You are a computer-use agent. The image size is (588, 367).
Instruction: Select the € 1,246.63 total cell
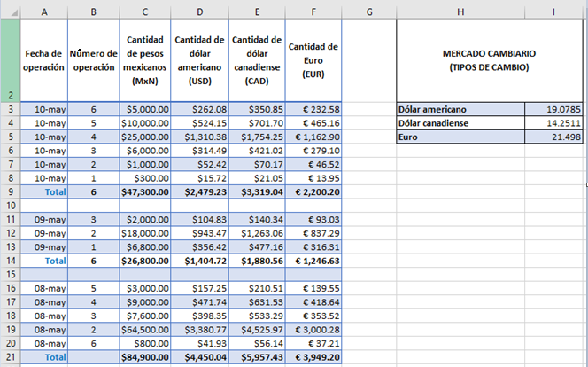[313, 261]
